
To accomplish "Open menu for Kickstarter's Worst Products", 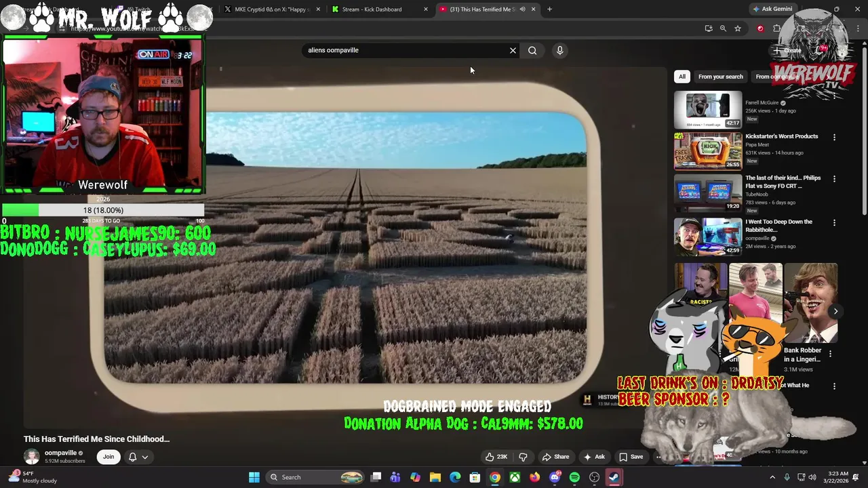I will pos(834,137).
